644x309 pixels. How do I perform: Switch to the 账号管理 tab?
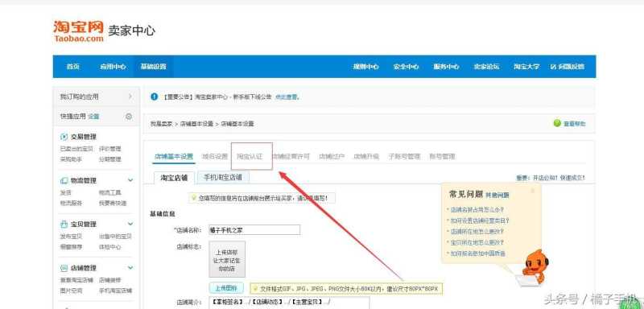[x=442, y=156]
